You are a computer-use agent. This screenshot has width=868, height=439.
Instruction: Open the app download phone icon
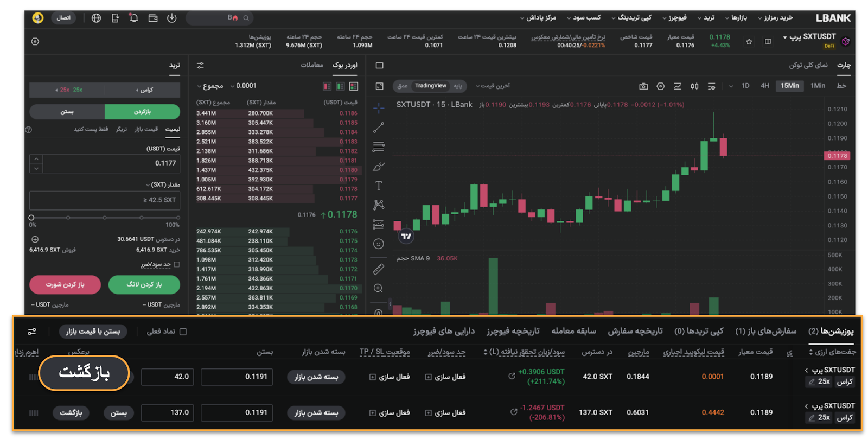point(115,18)
